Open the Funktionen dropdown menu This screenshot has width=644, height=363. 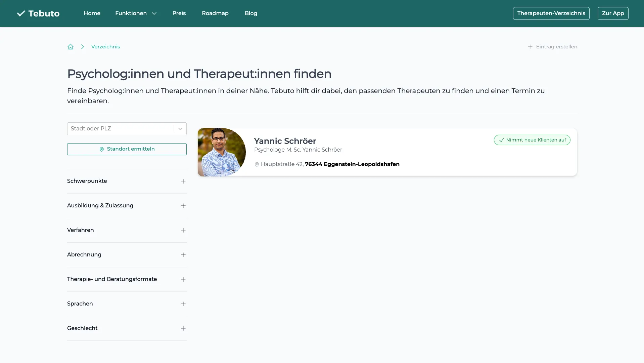[135, 13]
